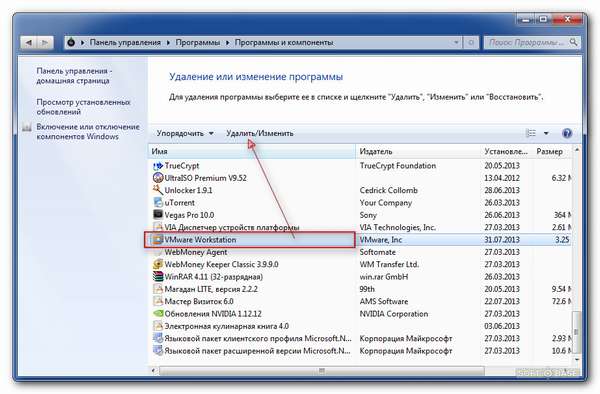Image resolution: width=600 pixels, height=394 pixels.
Task: Click the Vegas Pro 10.0 icon
Action: coord(158,215)
